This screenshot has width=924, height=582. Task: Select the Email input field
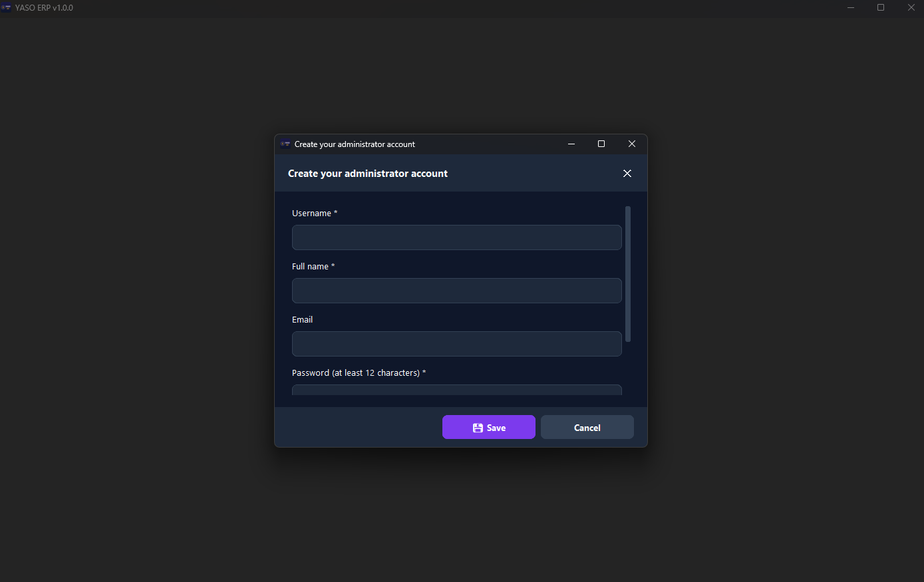point(456,344)
